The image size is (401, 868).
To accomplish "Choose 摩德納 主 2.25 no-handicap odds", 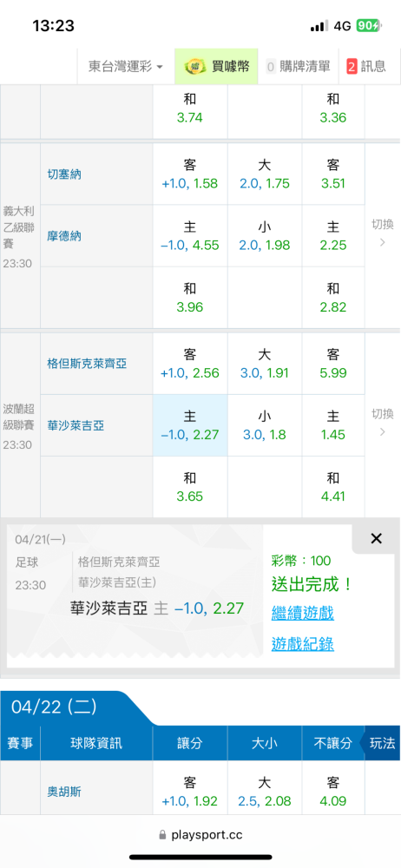I will click(x=333, y=236).
